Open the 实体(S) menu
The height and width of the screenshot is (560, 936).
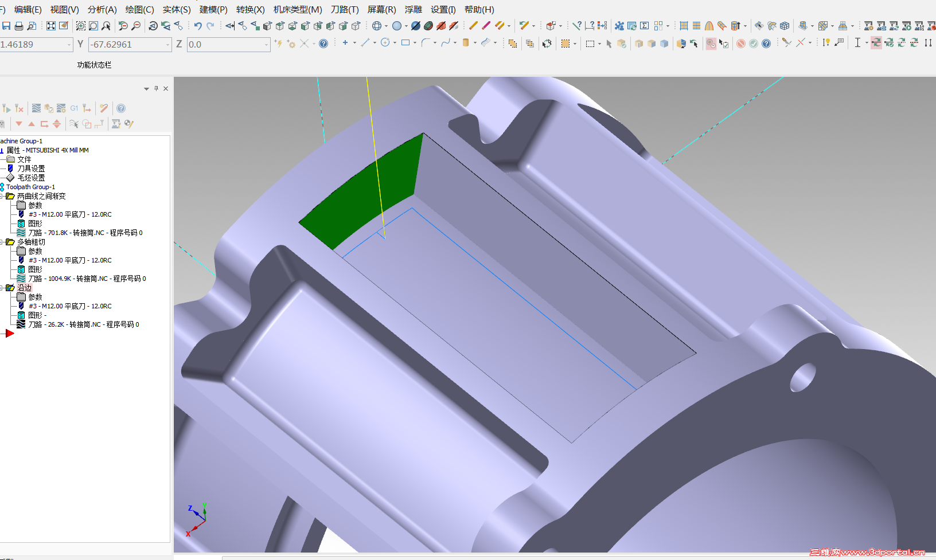tap(177, 9)
